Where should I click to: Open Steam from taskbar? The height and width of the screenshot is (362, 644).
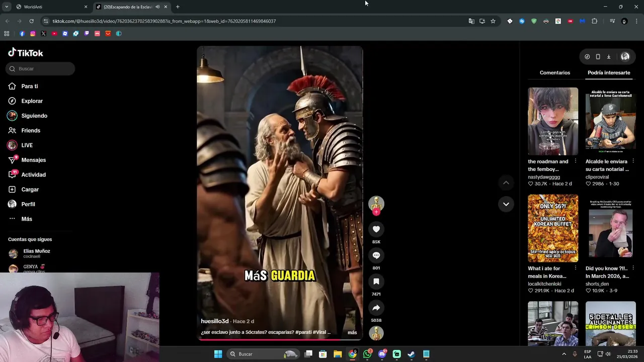[411, 354]
